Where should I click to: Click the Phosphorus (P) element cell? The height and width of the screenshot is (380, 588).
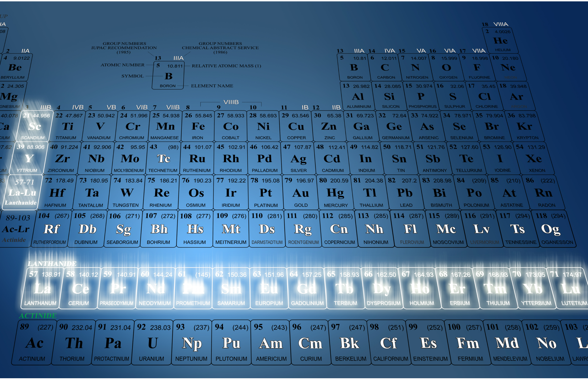tap(421, 96)
